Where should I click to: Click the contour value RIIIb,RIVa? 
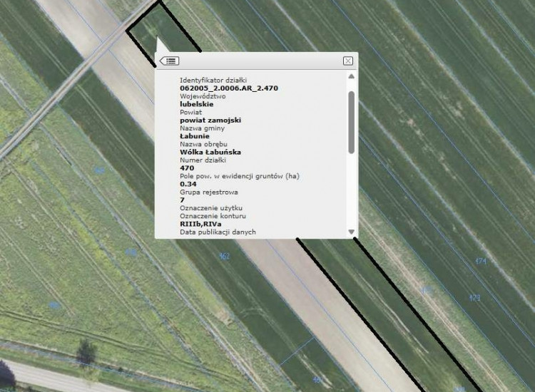pyautogui.click(x=200, y=224)
